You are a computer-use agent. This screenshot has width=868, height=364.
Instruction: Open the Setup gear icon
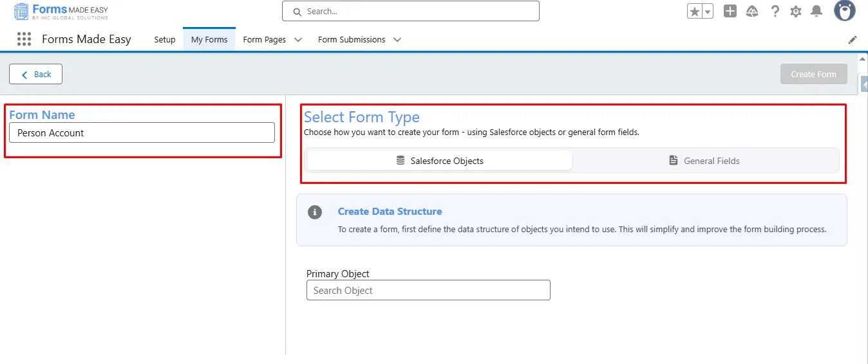[x=796, y=11]
